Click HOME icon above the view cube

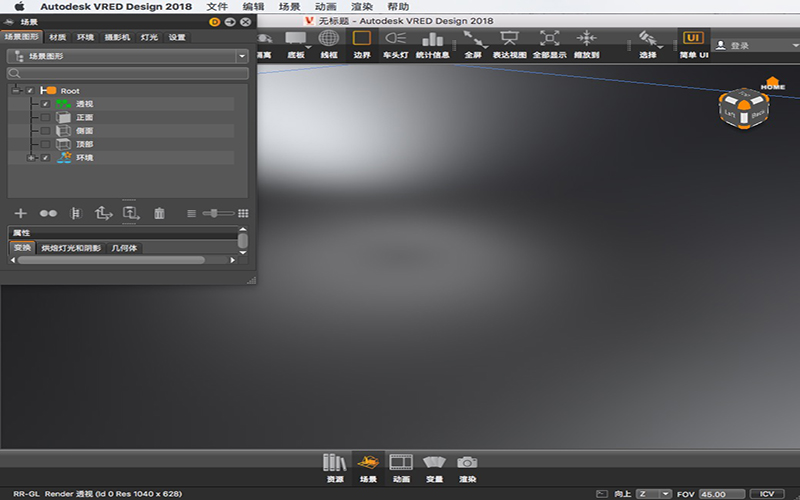point(772,83)
